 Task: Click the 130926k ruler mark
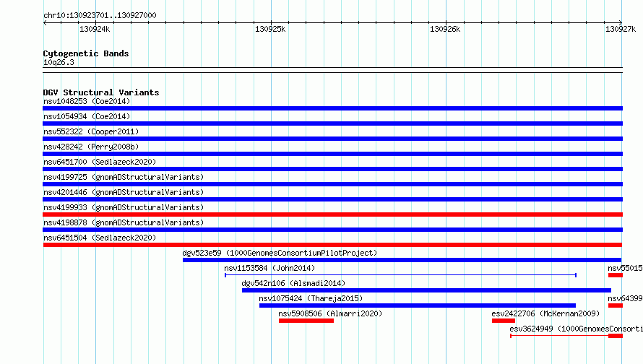(x=445, y=29)
